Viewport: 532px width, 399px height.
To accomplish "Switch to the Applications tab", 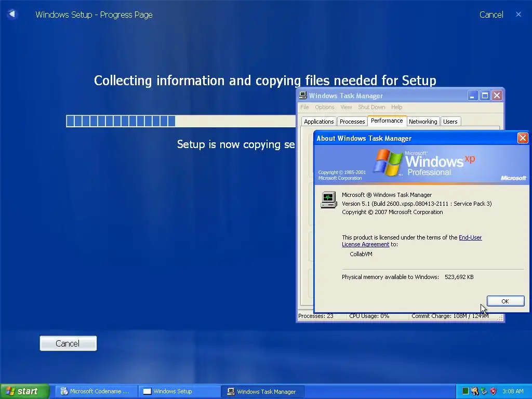I will (318, 122).
